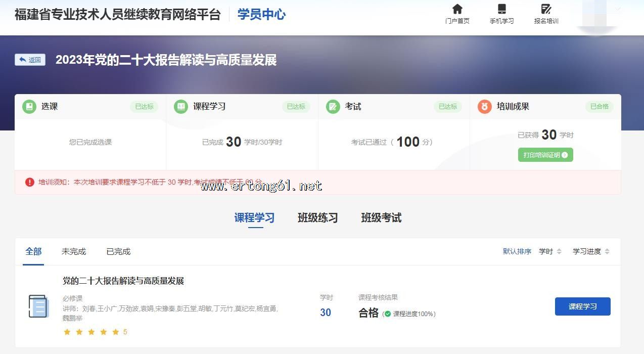This screenshot has height=354, width=644.
Task: Filter by completed (已完成) courses
Action: click(x=118, y=251)
